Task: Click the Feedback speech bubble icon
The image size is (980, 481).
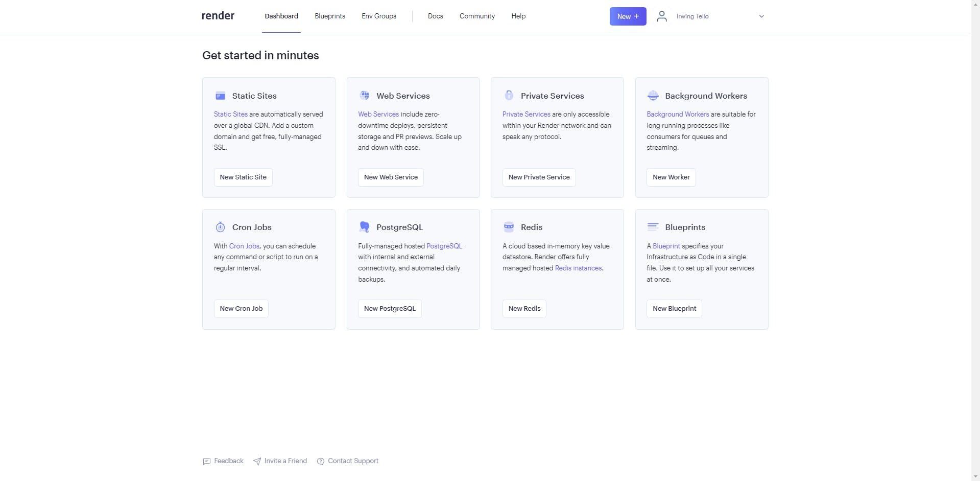Action: [206, 461]
